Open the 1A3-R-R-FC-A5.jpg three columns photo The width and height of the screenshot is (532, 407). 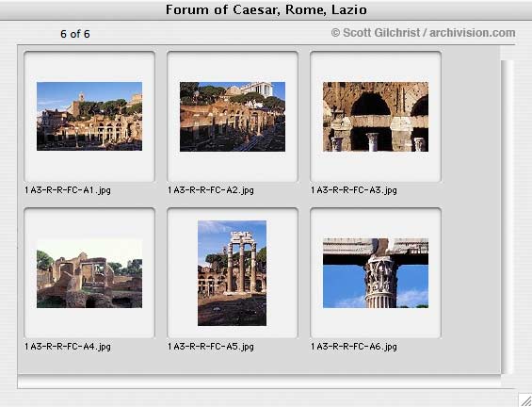tap(232, 273)
